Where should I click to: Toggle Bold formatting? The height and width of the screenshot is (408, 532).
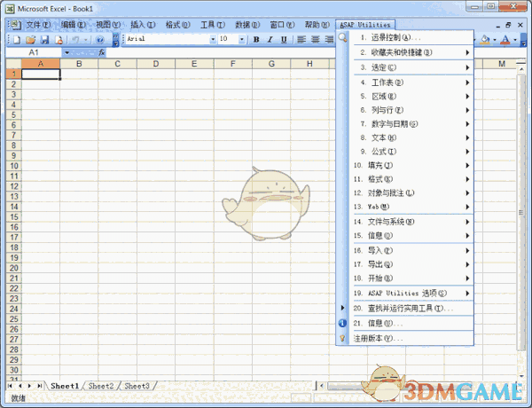coord(256,40)
